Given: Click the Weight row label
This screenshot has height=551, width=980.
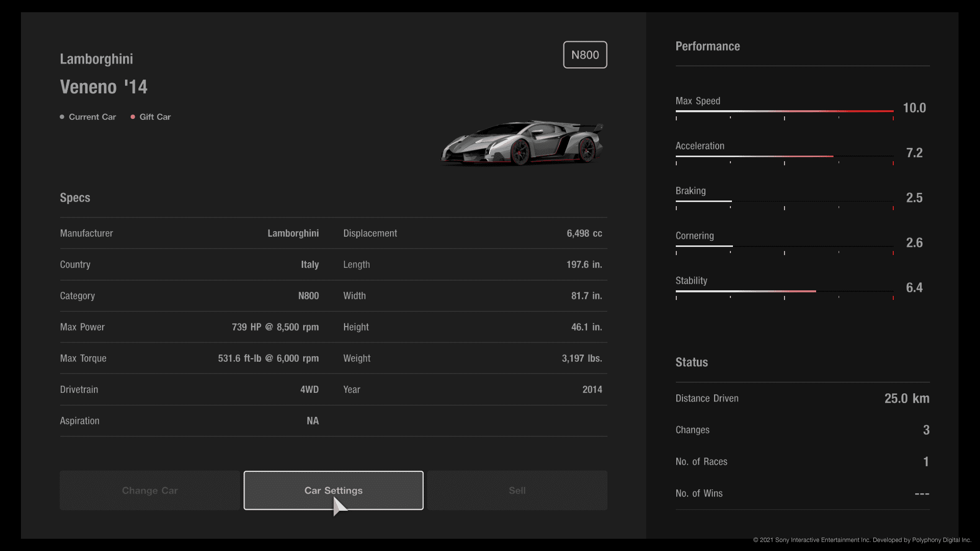Looking at the screenshot, I should tap(357, 358).
